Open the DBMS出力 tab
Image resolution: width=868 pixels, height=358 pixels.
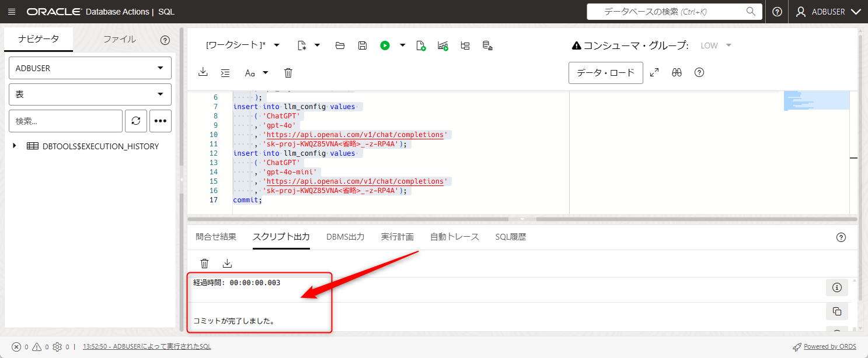click(346, 237)
